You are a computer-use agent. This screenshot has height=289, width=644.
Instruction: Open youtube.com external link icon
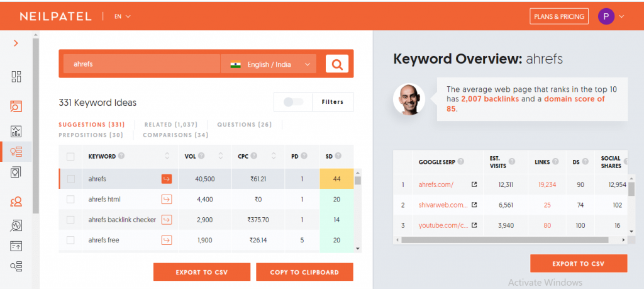[x=474, y=225]
